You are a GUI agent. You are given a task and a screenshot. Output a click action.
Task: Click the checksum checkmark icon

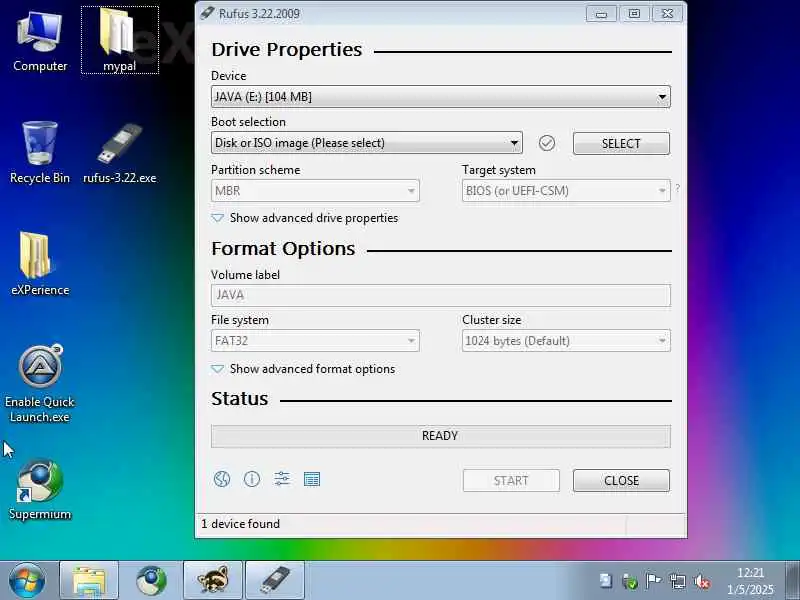[x=546, y=143]
